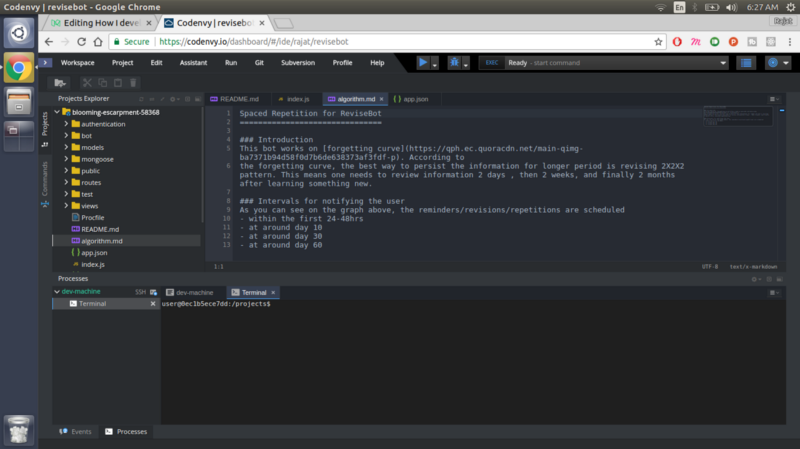Click the blue Run play icon

[423, 62]
